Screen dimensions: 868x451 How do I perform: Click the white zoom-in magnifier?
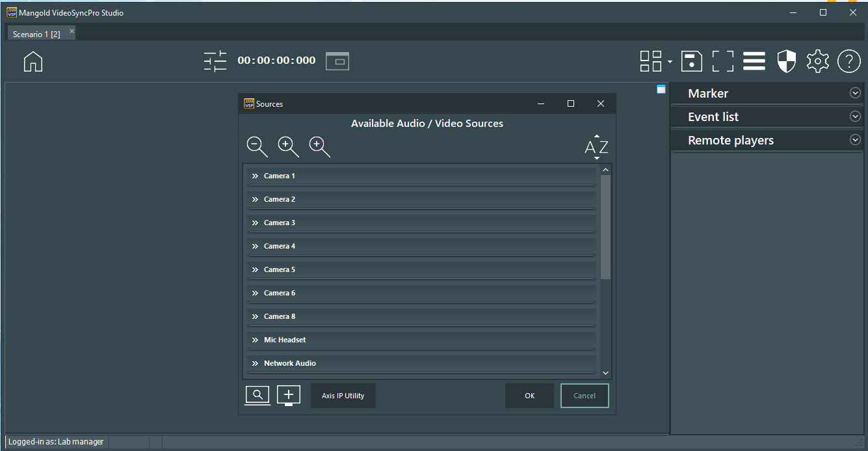tap(289, 147)
